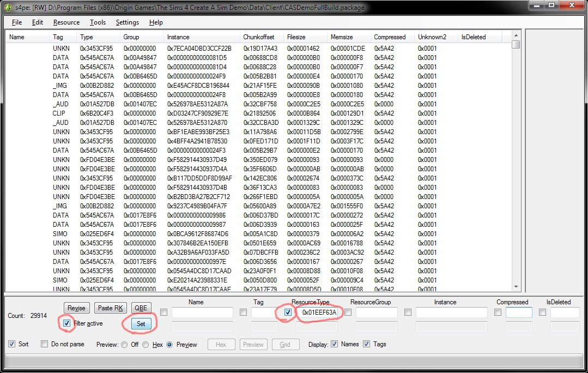Sort list by IsDeleted column header
This screenshot has height=373, width=588.
(x=480, y=37)
